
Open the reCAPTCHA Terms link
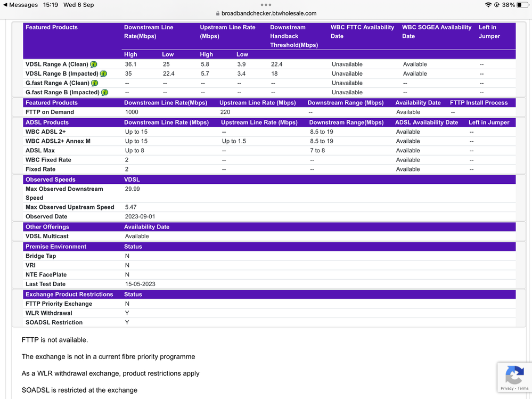click(523, 388)
